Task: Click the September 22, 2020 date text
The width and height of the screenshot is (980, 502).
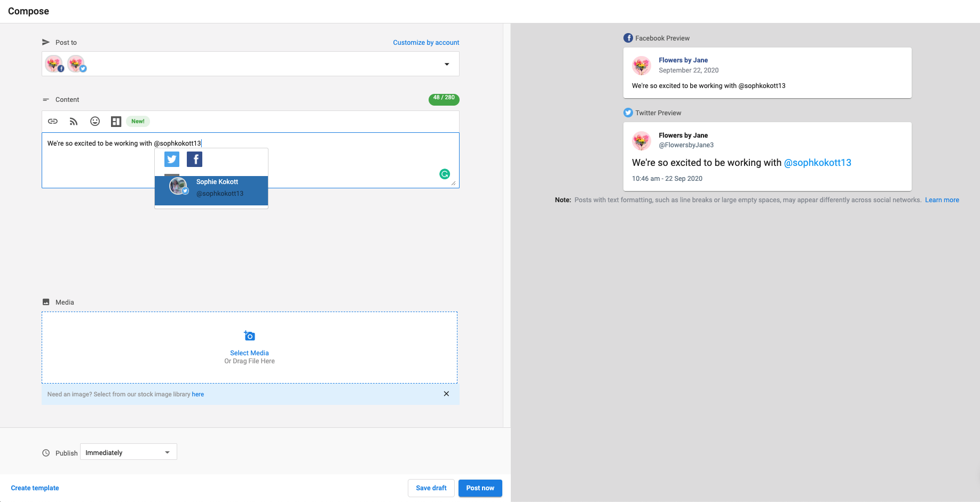Action: pyautogui.click(x=689, y=70)
